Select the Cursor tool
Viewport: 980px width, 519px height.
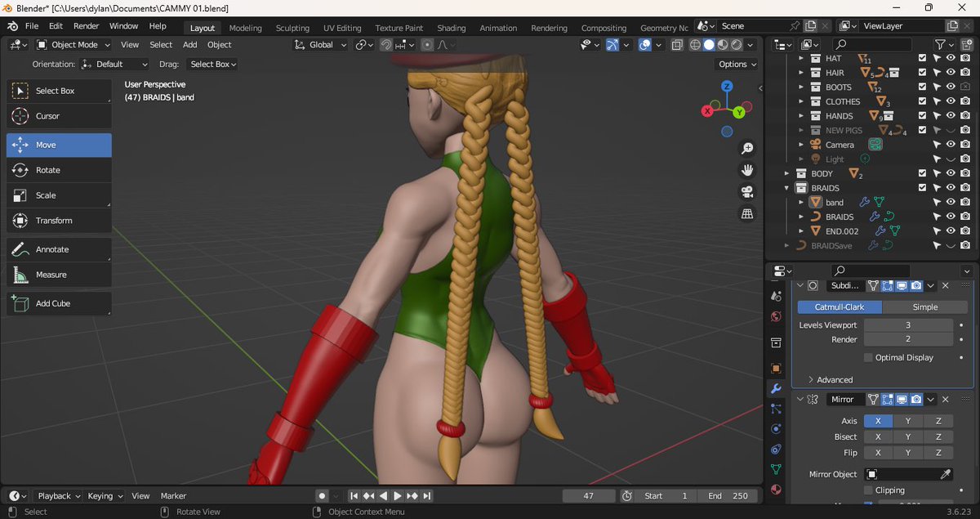59,116
